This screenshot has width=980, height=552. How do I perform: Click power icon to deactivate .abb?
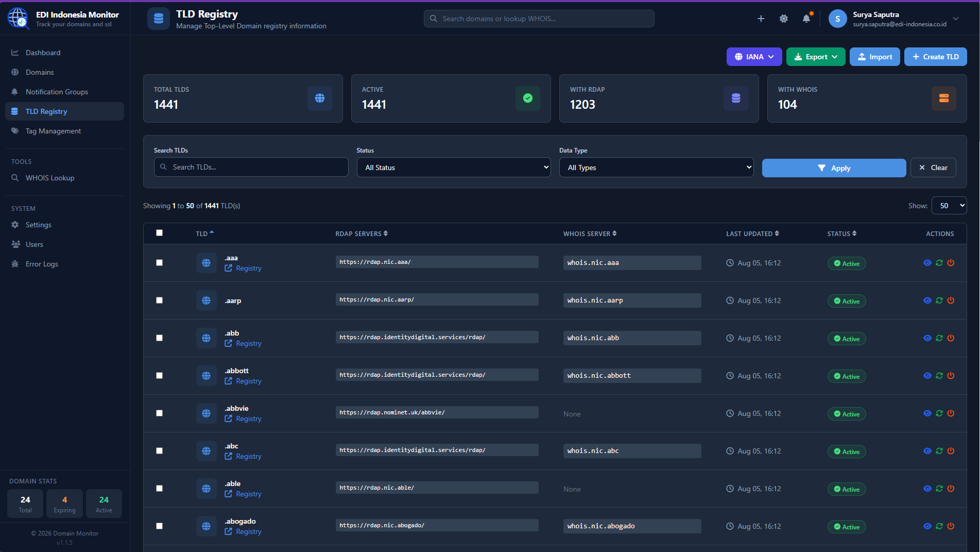[x=951, y=338]
